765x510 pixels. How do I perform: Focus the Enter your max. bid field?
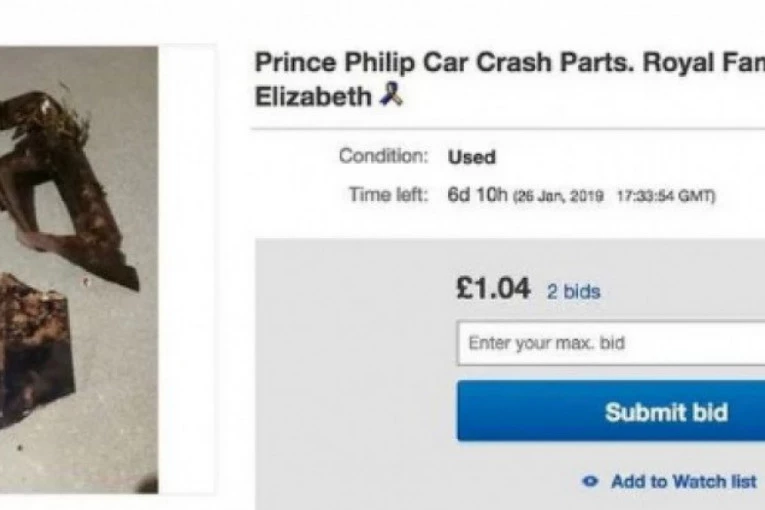(x=610, y=343)
